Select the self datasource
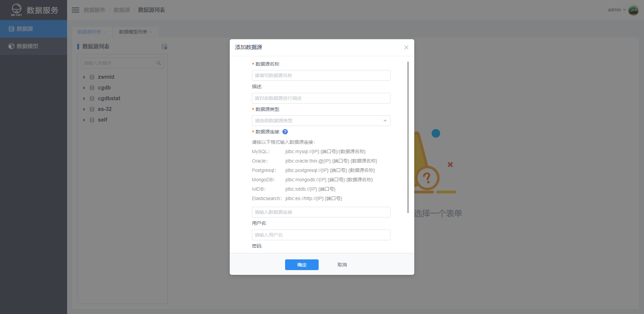Image resolution: width=644 pixels, height=314 pixels. 103,120
